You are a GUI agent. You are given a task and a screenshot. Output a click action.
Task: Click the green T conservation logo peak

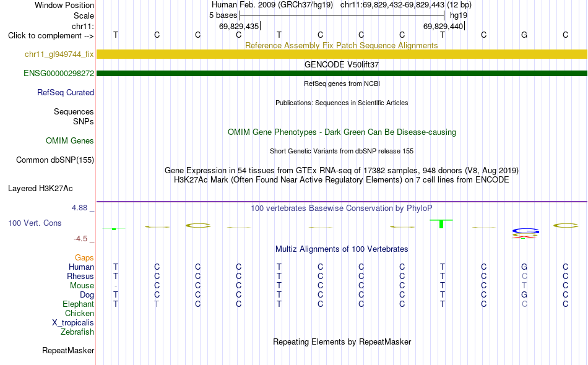tap(441, 223)
